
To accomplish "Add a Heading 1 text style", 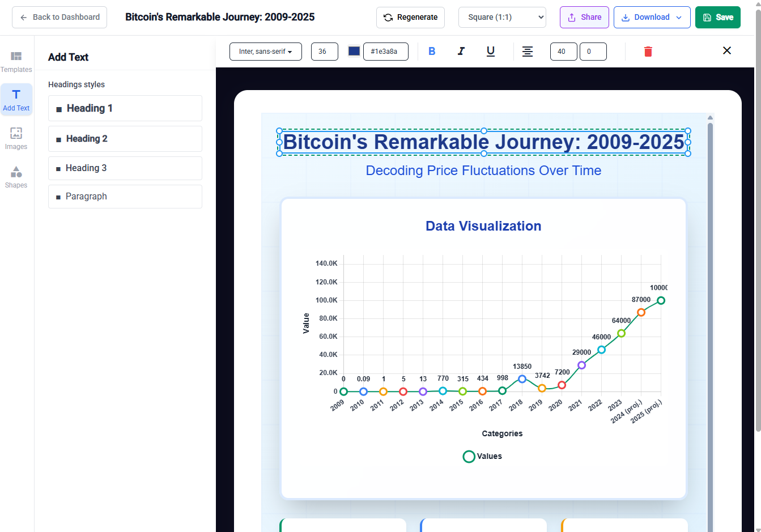I will click(125, 108).
